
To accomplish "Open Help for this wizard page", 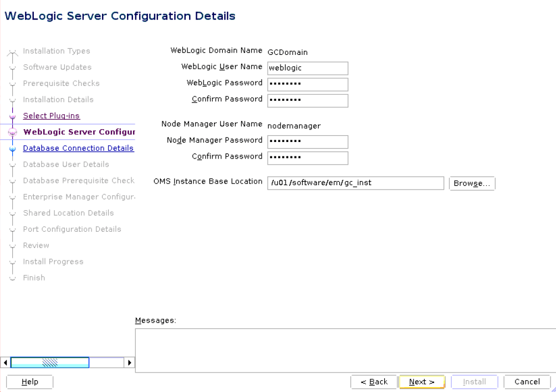I will pyautogui.click(x=29, y=381).
